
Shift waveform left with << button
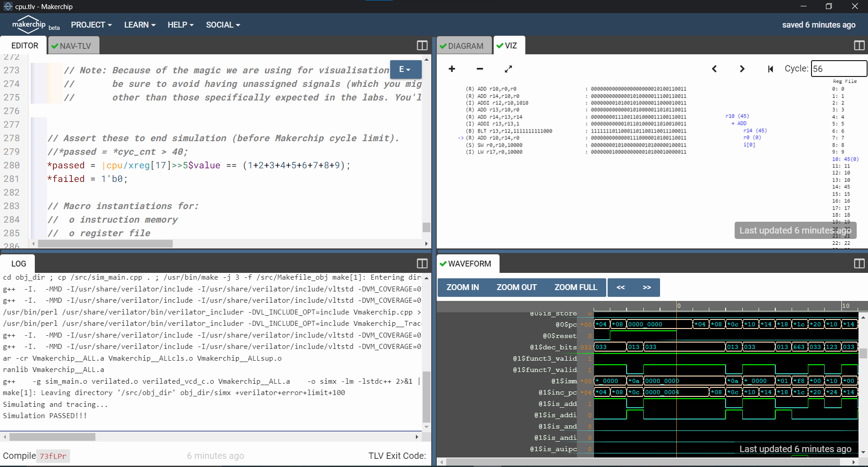[x=620, y=287]
